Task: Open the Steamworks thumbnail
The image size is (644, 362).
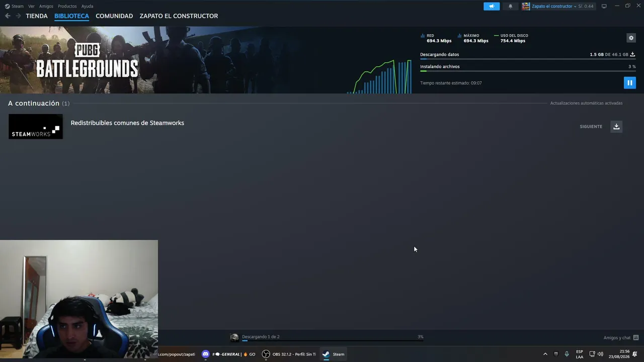Action: (x=36, y=126)
